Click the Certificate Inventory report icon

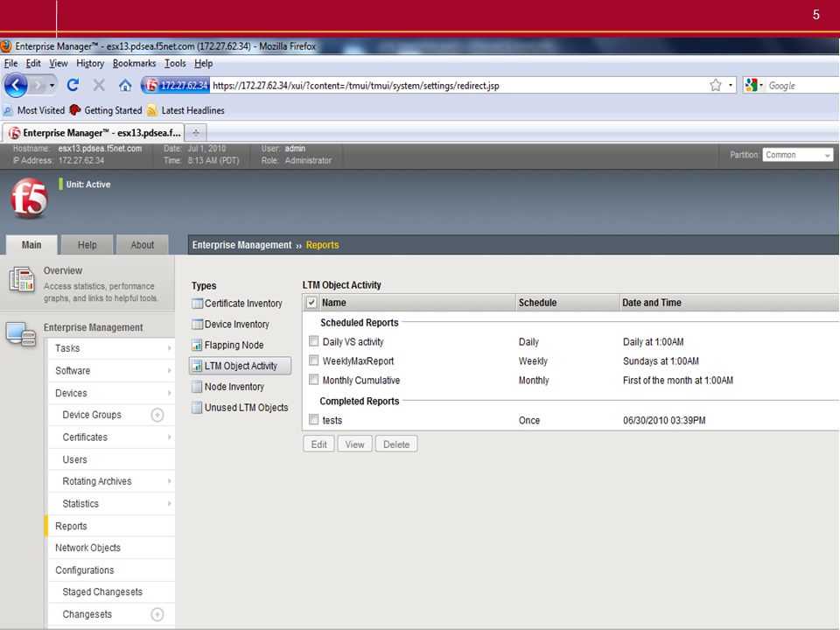click(x=197, y=304)
